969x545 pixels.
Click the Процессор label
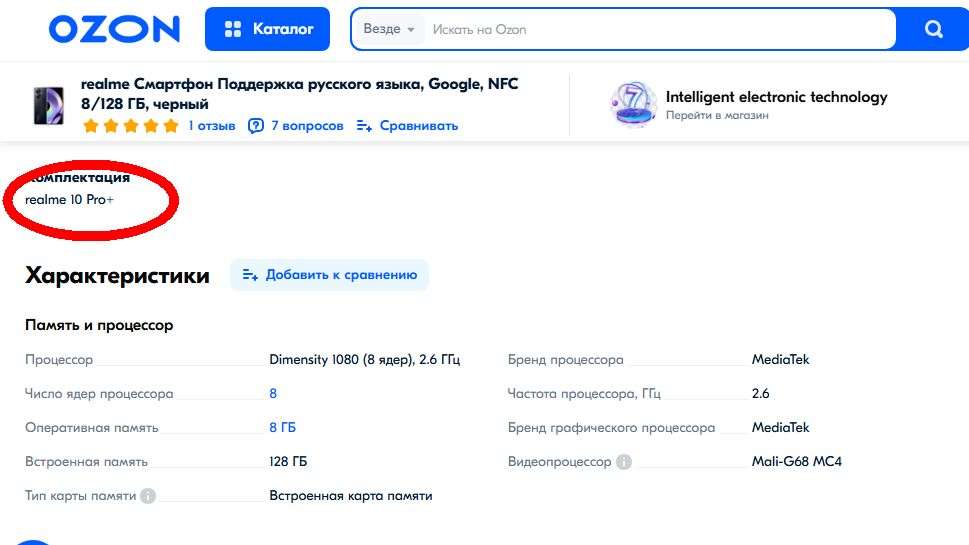[x=59, y=360]
